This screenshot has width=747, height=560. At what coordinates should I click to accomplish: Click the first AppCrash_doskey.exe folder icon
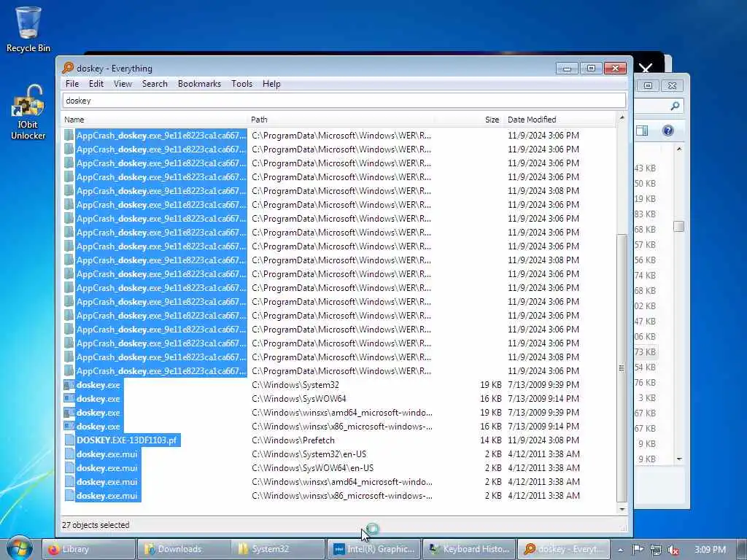[69, 135]
